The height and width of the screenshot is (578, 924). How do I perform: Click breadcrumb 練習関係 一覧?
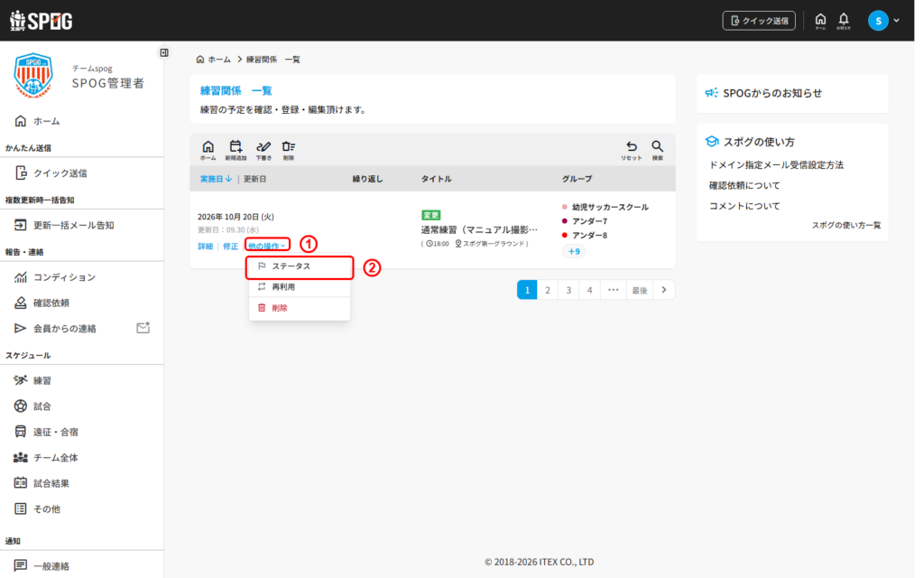click(273, 59)
